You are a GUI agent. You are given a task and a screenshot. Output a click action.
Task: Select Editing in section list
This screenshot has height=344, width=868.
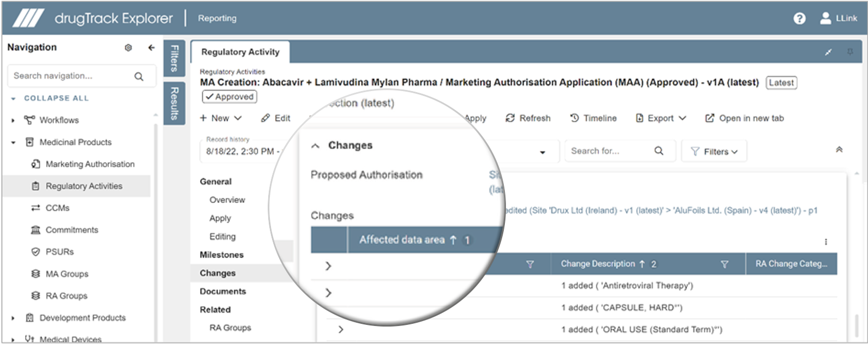point(222,237)
